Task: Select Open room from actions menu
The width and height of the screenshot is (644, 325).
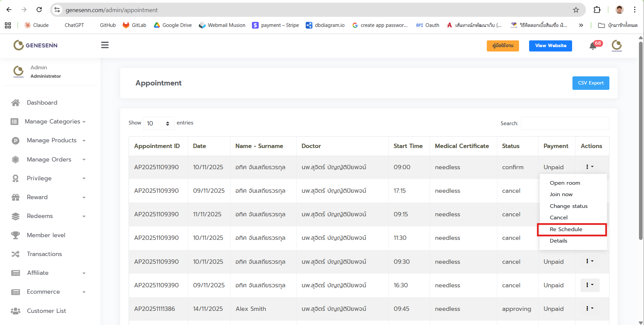Action: coord(565,183)
